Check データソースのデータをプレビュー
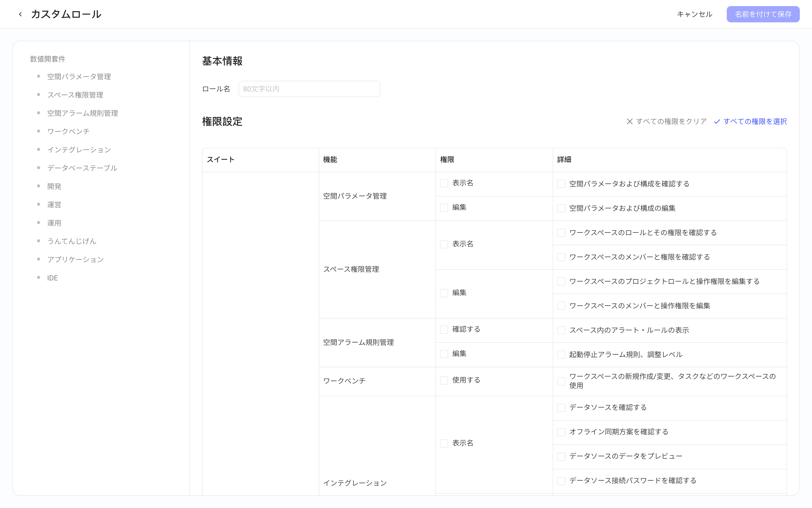Viewport: 812px width, 508px height. pos(561,457)
